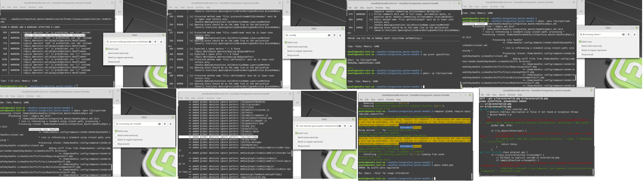The height and width of the screenshot is (183, 644).
Task: Enable Match as regular expression for lib/zipstream/ search
Action: pyautogui.click(x=296, y=142)
